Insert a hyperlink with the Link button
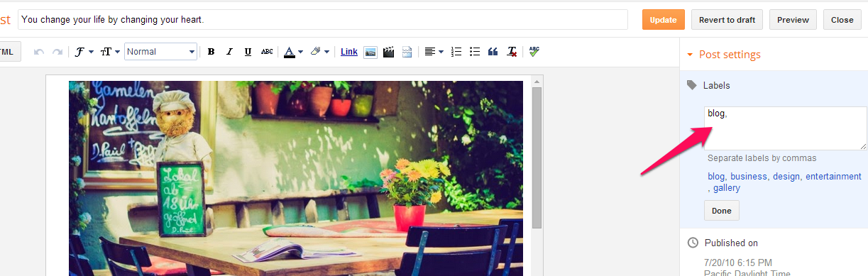868x276 pixels. point(349,52)
